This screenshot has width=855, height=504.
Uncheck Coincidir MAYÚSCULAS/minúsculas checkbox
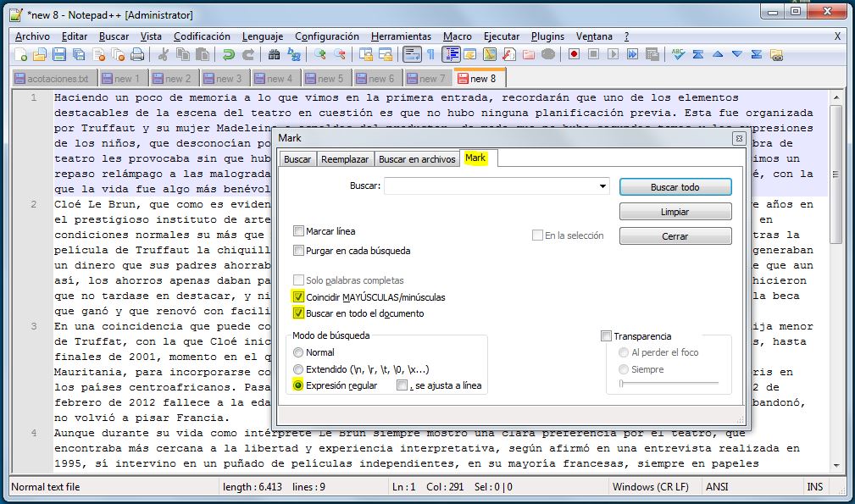tap(298, 297)
